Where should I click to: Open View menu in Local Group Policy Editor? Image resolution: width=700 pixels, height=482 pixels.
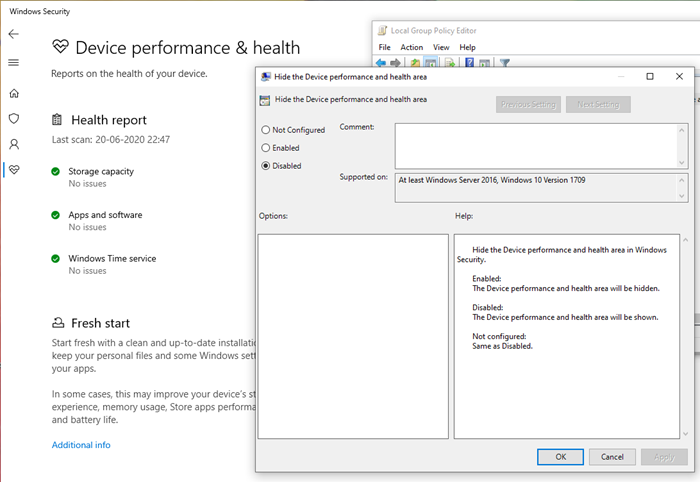[441, 47]
